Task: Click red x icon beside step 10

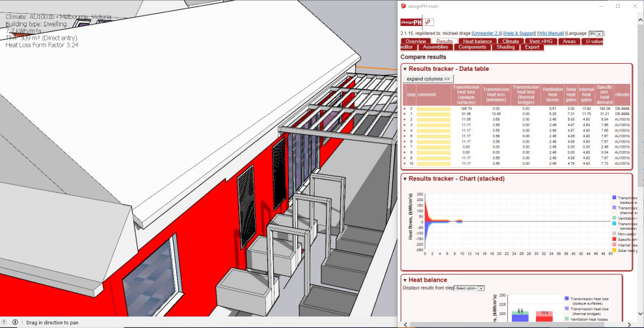Action: (404, 163)
